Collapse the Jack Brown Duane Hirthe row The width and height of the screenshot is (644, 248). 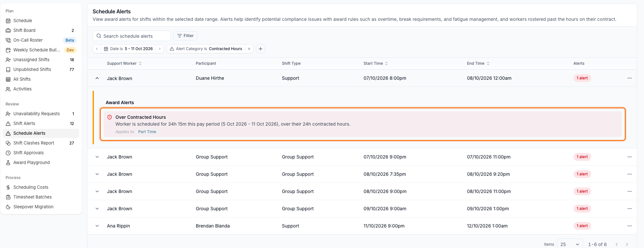click(x=97, y=78)
